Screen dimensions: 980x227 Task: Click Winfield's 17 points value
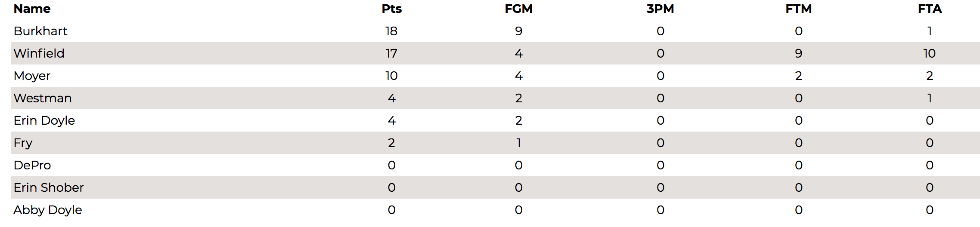click(391, 53)
